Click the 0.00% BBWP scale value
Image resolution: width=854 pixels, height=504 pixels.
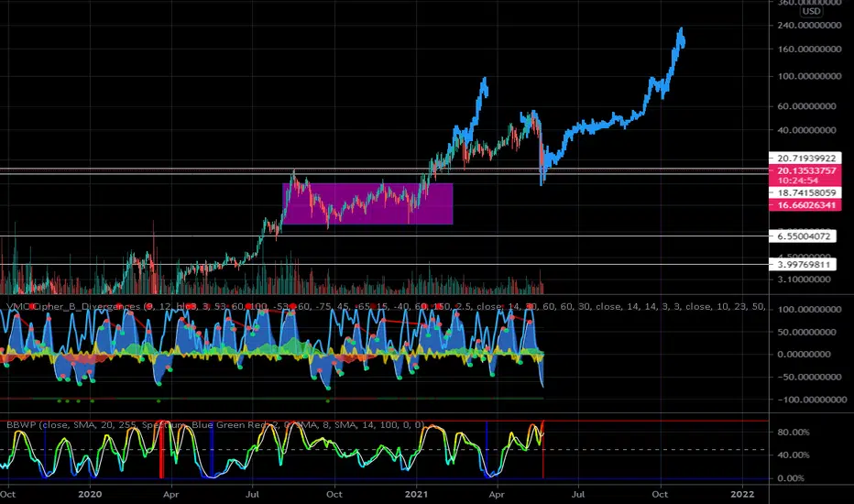tap(791, 478)
